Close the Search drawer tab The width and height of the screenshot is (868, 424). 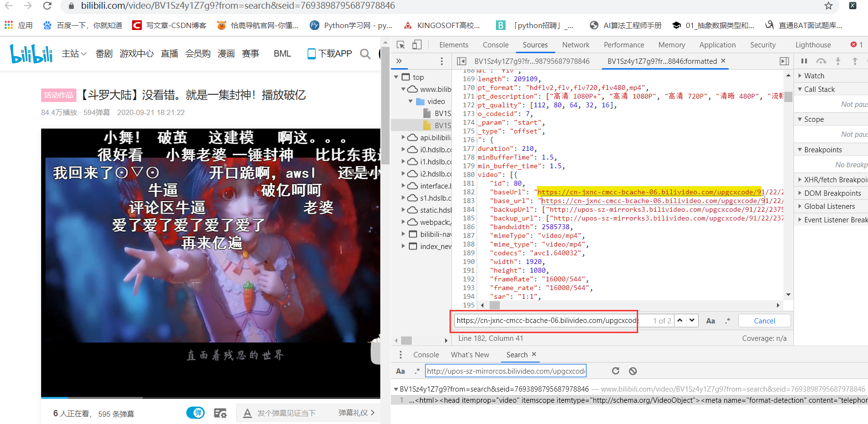point(534,354)
